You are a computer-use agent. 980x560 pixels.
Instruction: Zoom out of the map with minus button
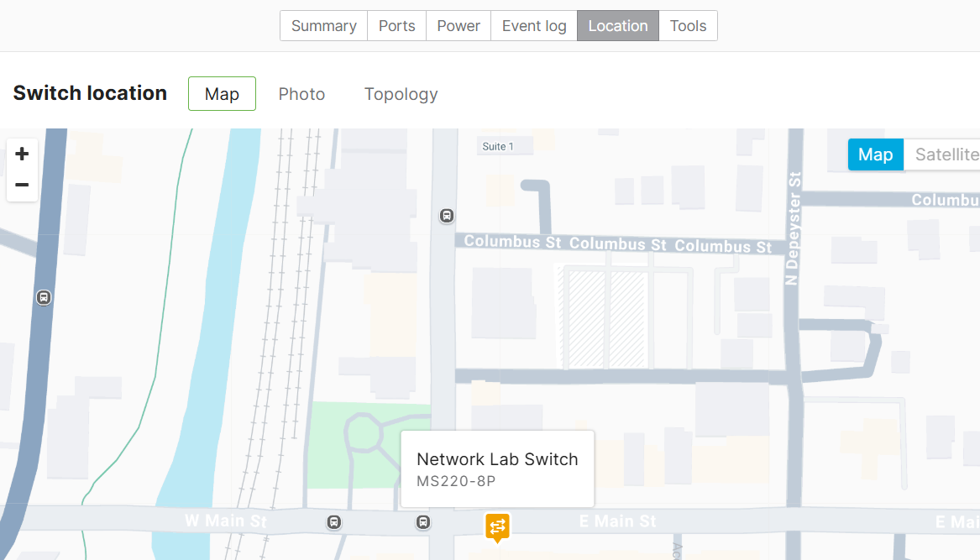pyautogui.click(x=22, y=185)
